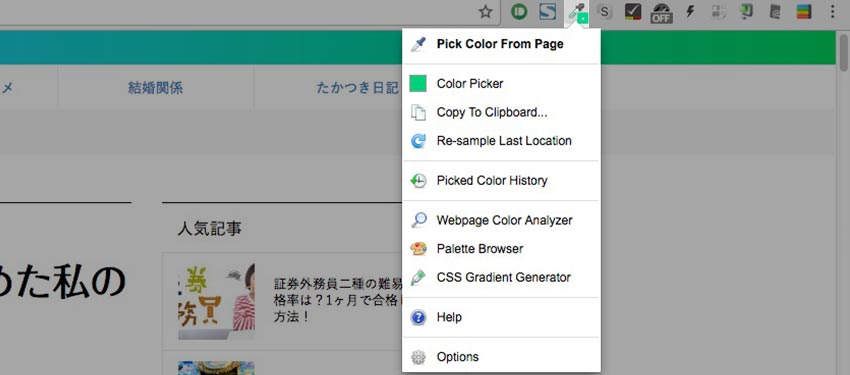Open the たかつき日記 navigation link

(358, 88)
